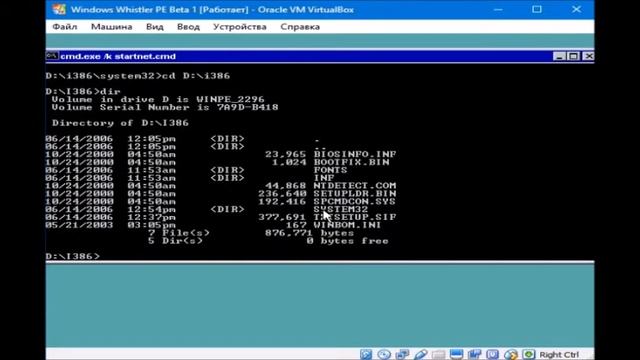640x360 pixels.
Task: Click the 876,771 bytes total
Action: pyautogui.click(x=309, y=233)
